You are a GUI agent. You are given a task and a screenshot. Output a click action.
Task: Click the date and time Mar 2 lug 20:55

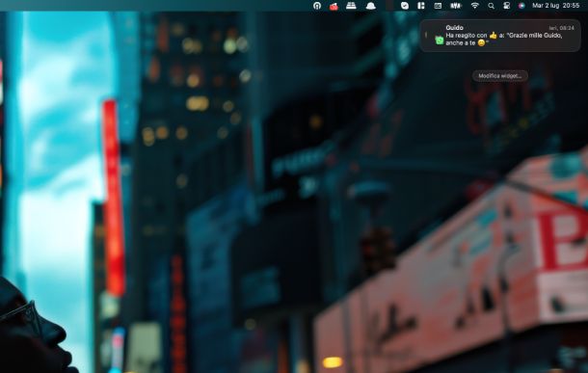click(x=556, y=6)
